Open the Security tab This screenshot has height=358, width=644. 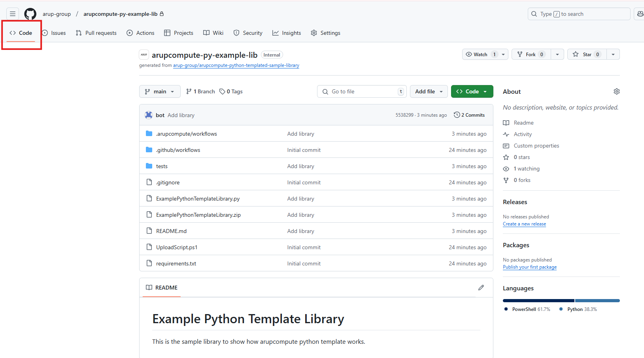[248, 33]
